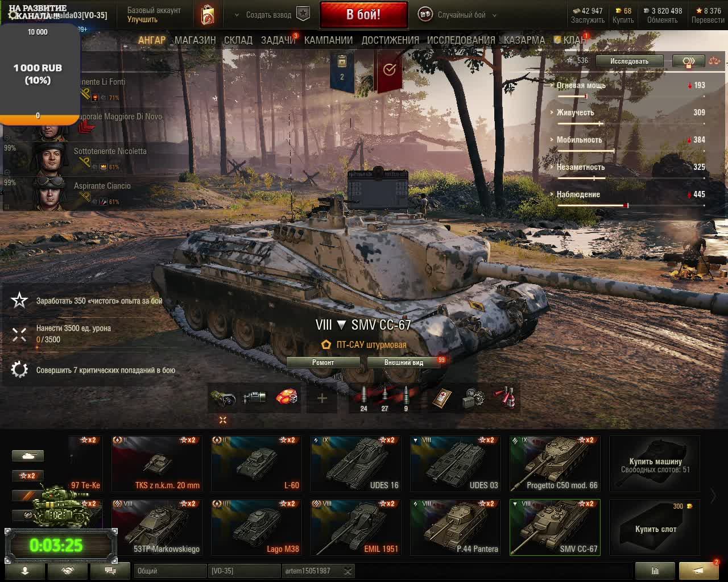Select the fire extinguisher consumable slot
This screenshot has width=728, height=582.
coord(504,398)
